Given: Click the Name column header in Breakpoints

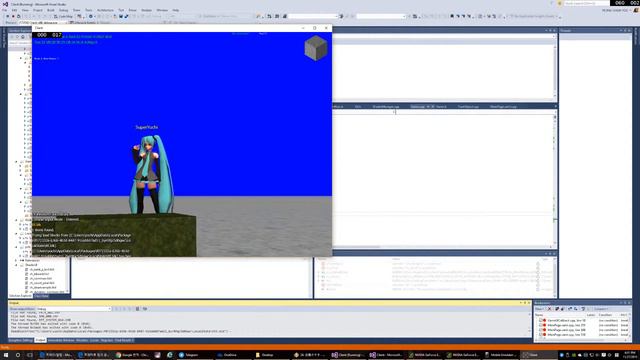Looking at the screenshot, I should pos(539,315).
